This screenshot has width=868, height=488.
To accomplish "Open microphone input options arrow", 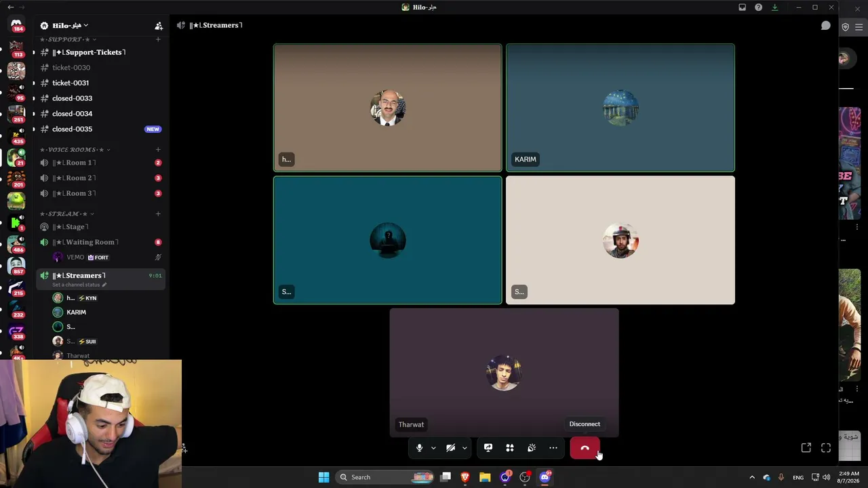I will coord(433,448).
